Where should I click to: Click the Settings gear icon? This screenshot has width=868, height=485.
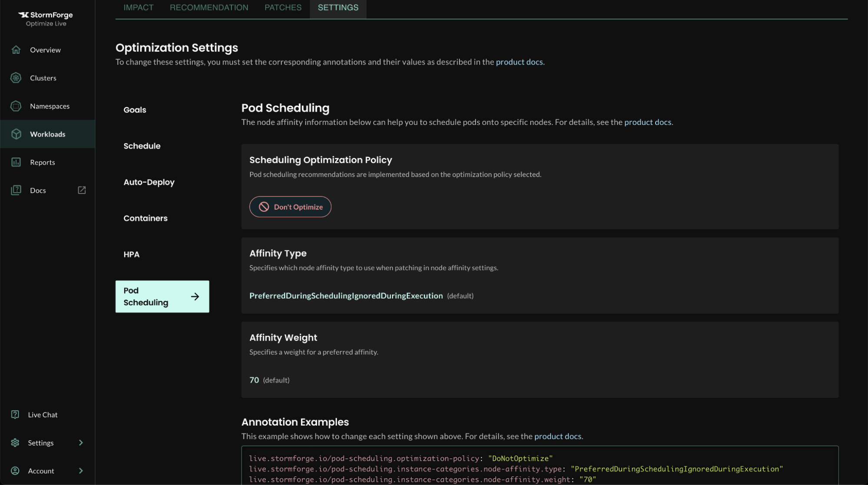[15, 442]
